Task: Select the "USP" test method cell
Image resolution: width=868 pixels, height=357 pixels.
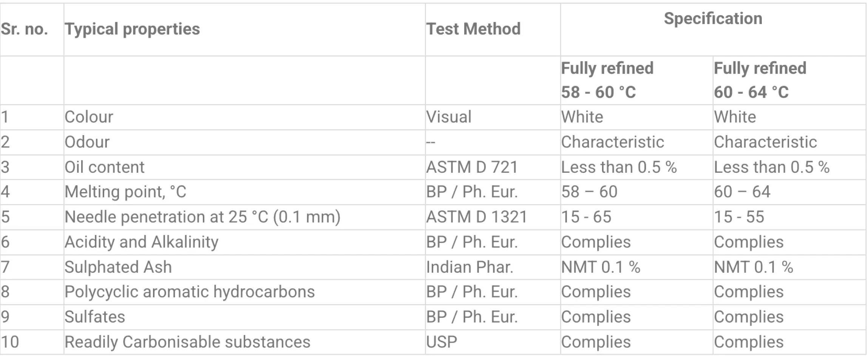Action: tap(442, 342)
